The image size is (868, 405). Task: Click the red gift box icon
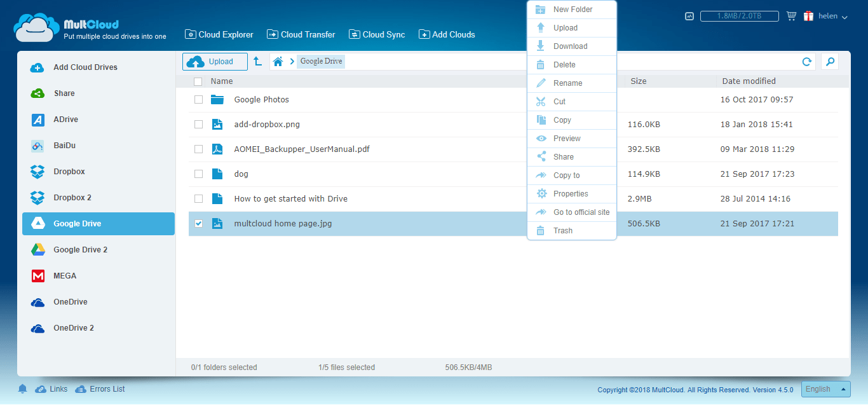pos(808,16)
